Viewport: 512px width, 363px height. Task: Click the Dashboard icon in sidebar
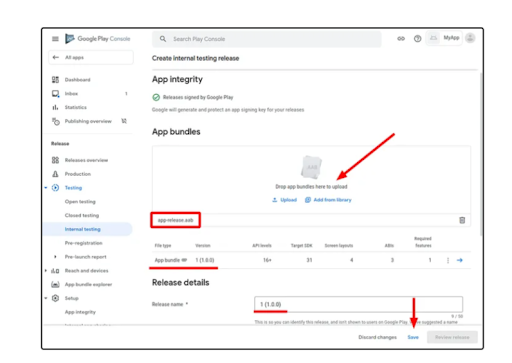point(55,80)
